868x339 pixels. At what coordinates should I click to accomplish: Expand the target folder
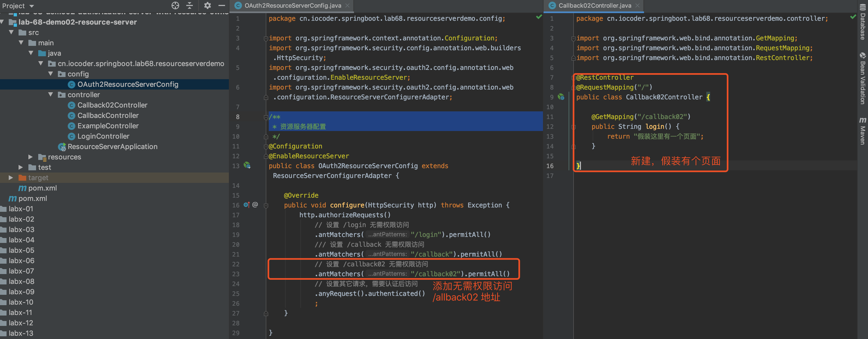(10, 178)
